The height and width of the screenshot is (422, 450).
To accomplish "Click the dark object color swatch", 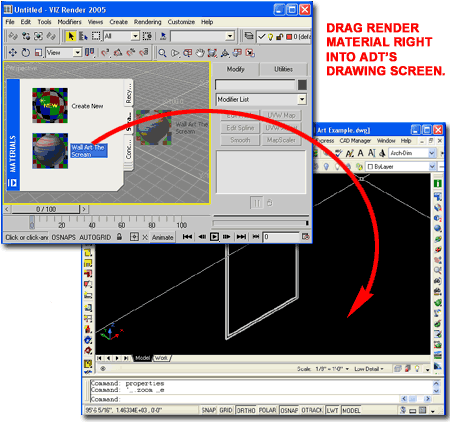I will (302, 85).
